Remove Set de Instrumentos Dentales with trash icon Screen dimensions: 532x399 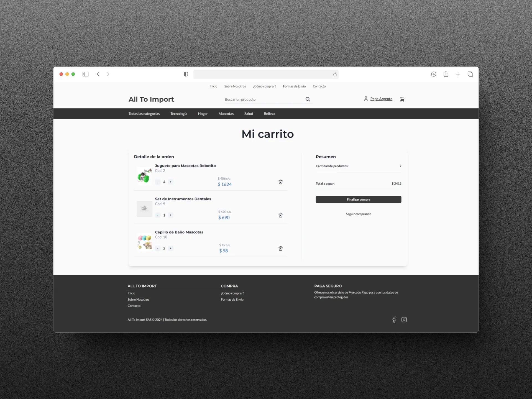pyautogui.click(x=280, y=215)
